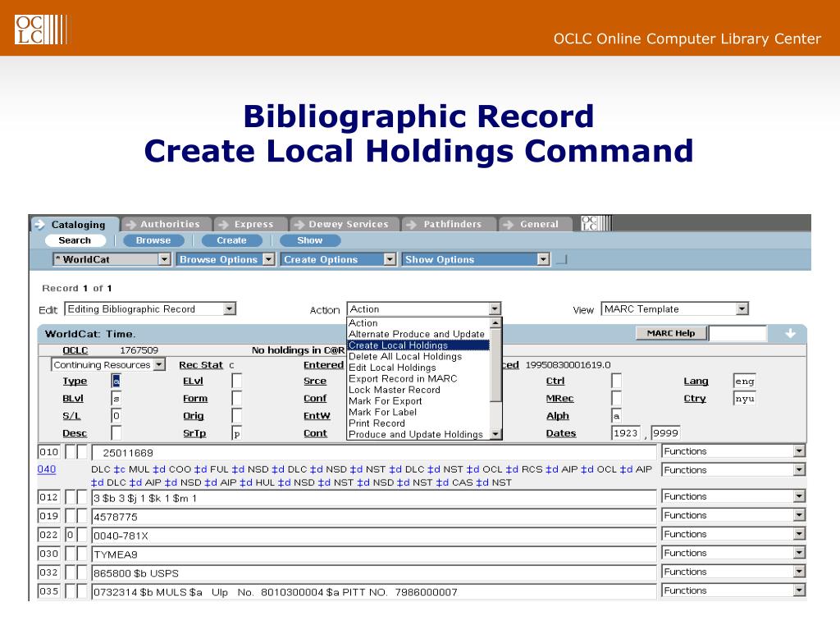Choose Mark For Label action
840x630 pixels.
418,412
